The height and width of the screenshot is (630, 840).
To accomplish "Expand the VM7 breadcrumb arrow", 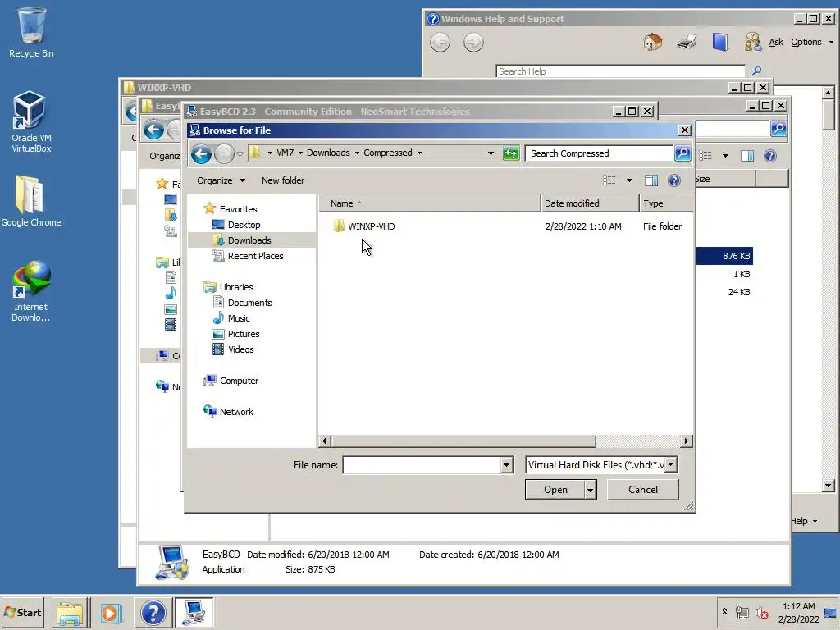I will 300,153.
